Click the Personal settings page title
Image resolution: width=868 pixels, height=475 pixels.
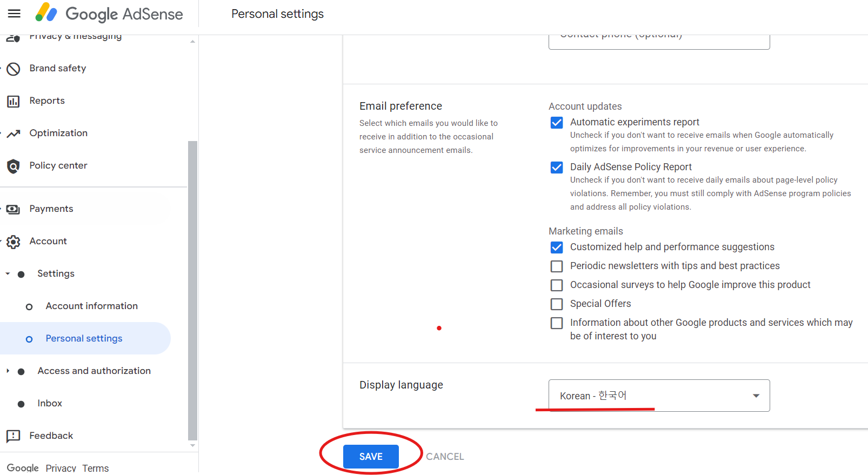278,14
